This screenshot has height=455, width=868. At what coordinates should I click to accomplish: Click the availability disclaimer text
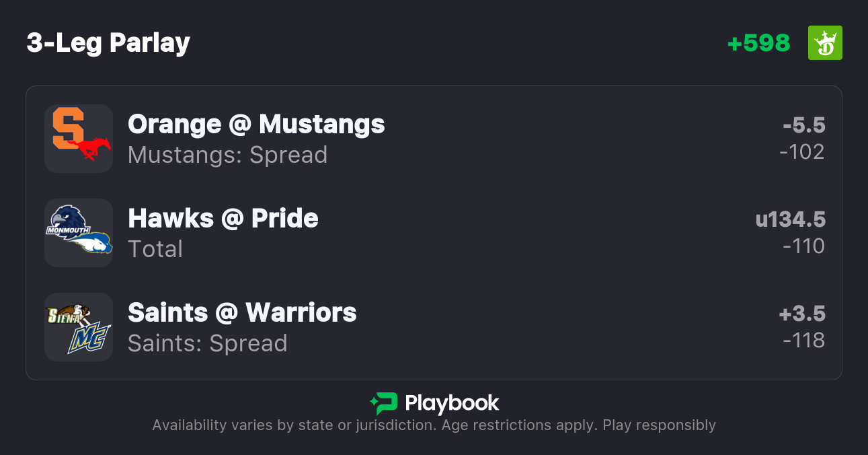click(434, 425)
